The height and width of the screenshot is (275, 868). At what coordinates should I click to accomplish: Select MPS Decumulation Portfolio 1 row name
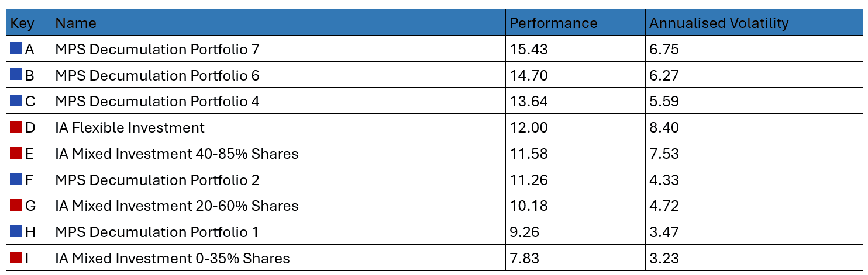coord(157,232)
